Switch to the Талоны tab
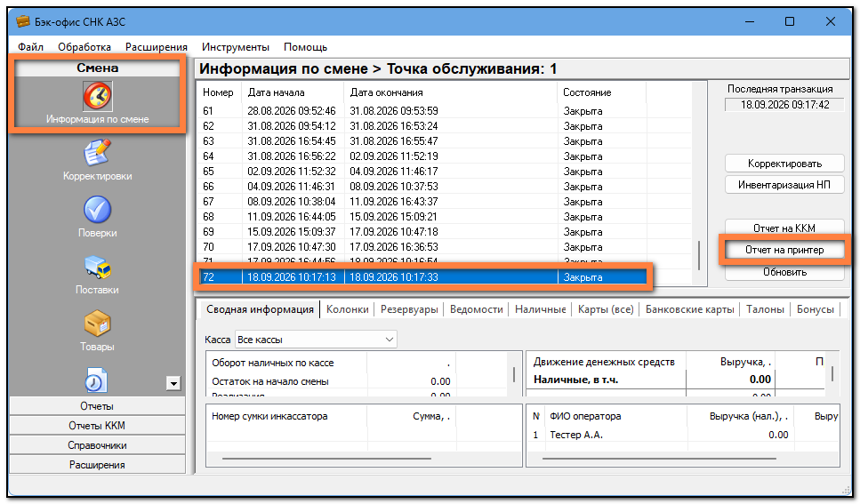The width and height of the screenshot is (860, 504). pos(765,309)
